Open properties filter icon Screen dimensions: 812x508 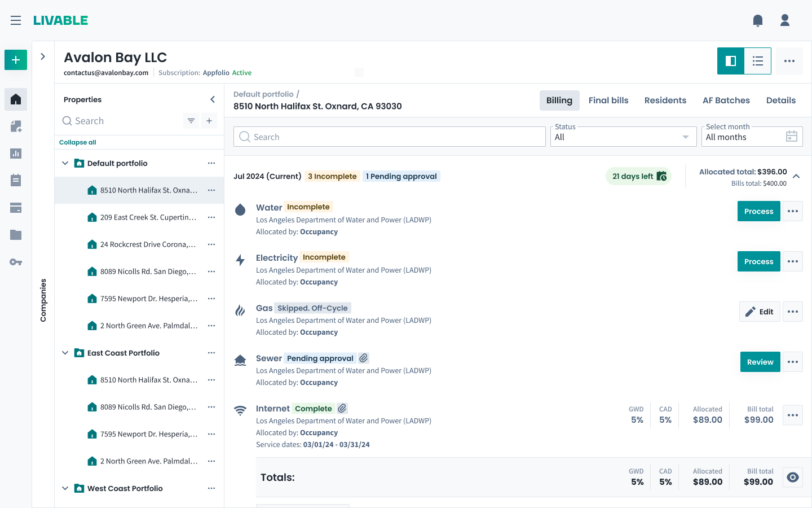(191, 121)
